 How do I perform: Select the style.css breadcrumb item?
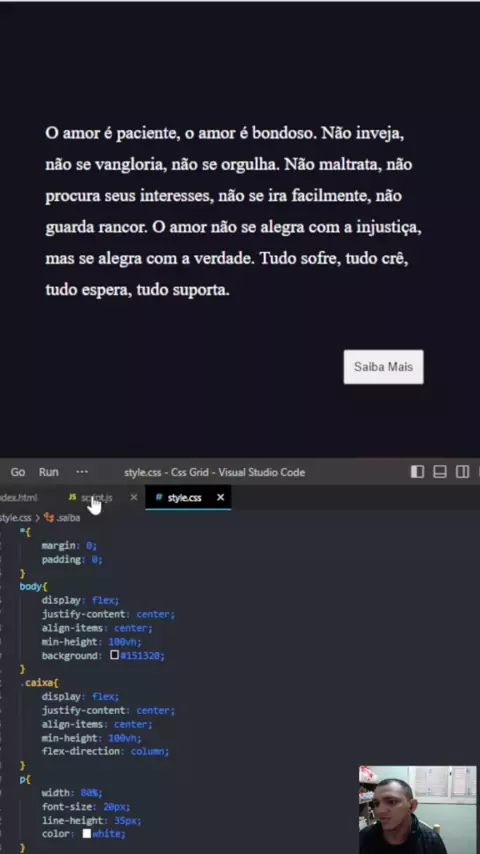[15, 517]
